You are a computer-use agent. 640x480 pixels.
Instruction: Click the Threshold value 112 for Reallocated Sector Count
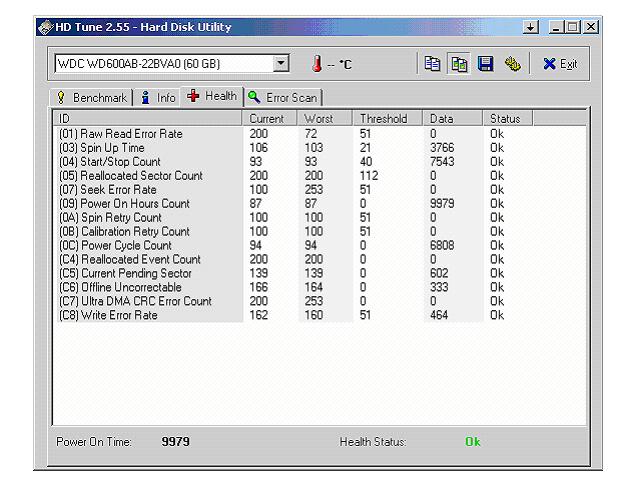click(369, 176)
